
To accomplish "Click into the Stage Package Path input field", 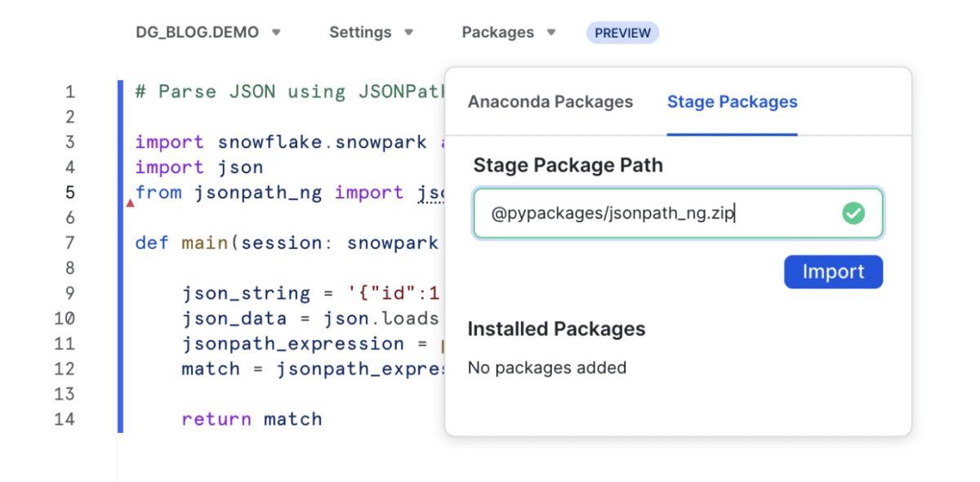I will [678, 214].
